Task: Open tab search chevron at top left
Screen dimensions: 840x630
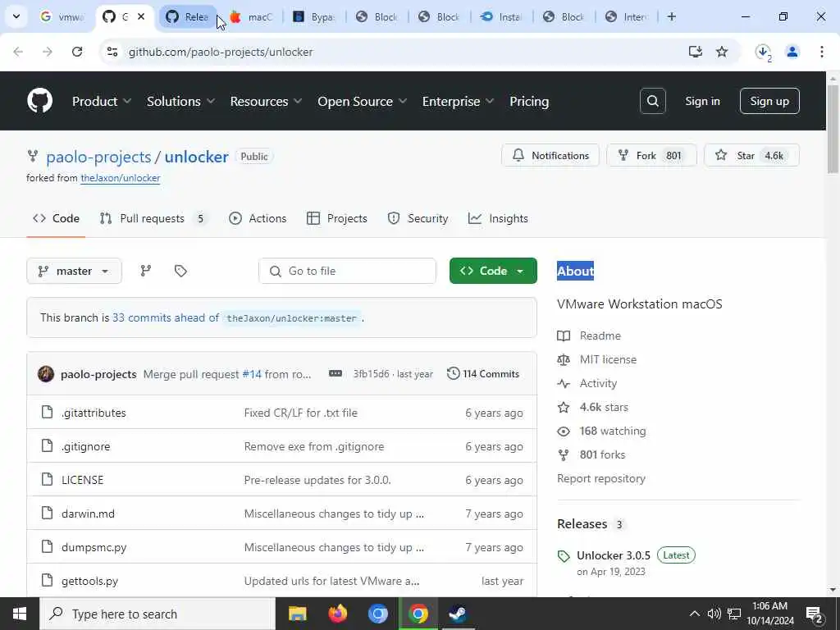Action: 16,16
